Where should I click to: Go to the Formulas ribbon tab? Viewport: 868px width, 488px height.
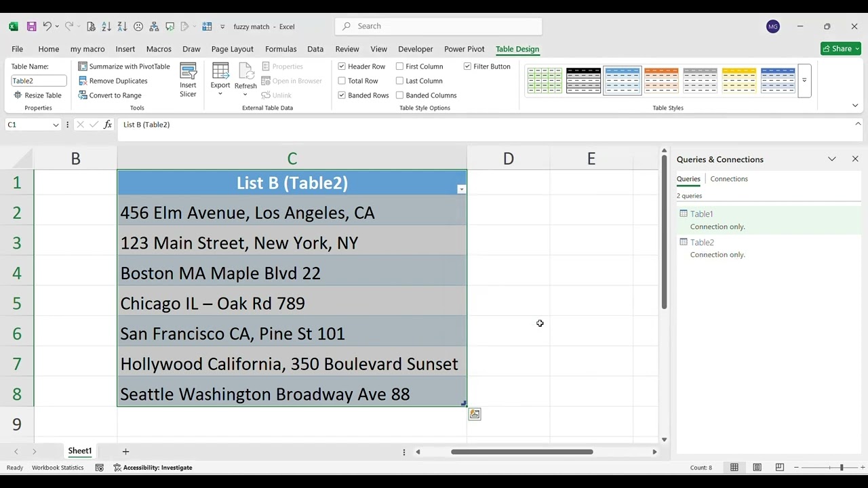tap(281, 49)
